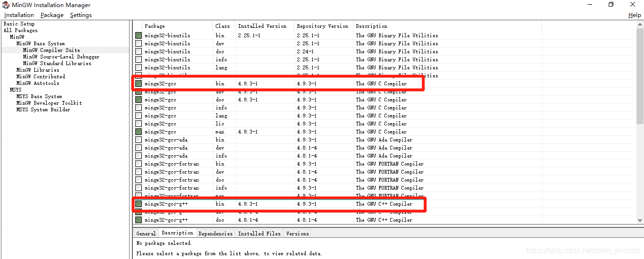
Task: Open the Package menu
Action: point(52,15)
